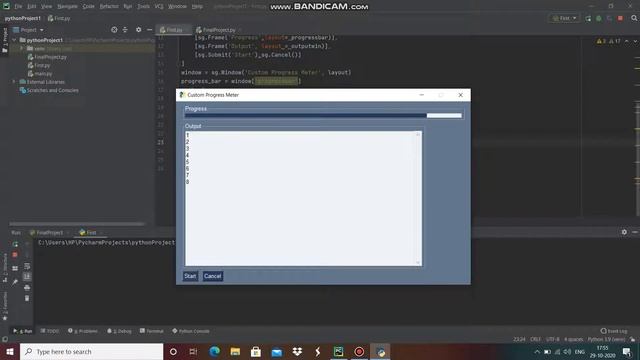Click the pin tab icon in Run panel
The width and height of the screenshot is (640, 360).
pos(15,282)
